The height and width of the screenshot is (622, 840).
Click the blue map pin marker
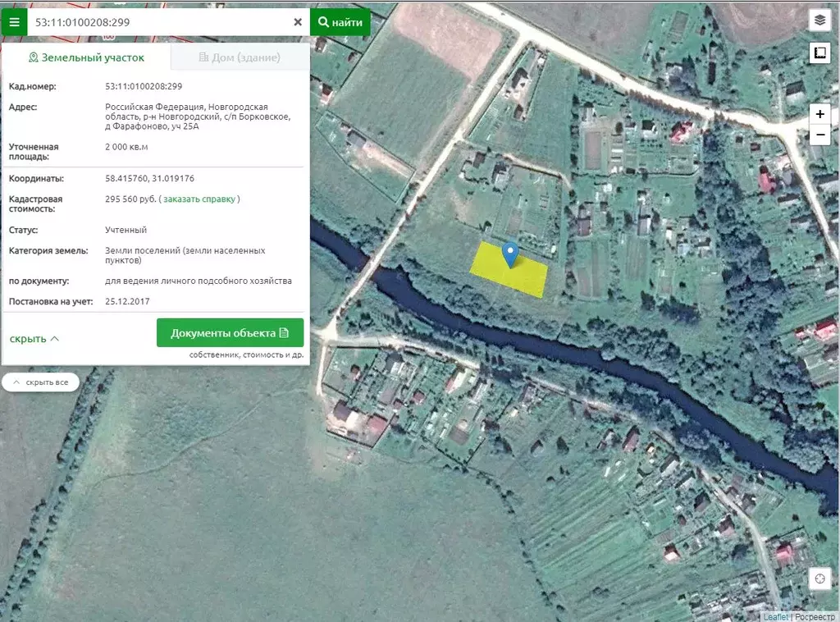click(x=511, y=254)
